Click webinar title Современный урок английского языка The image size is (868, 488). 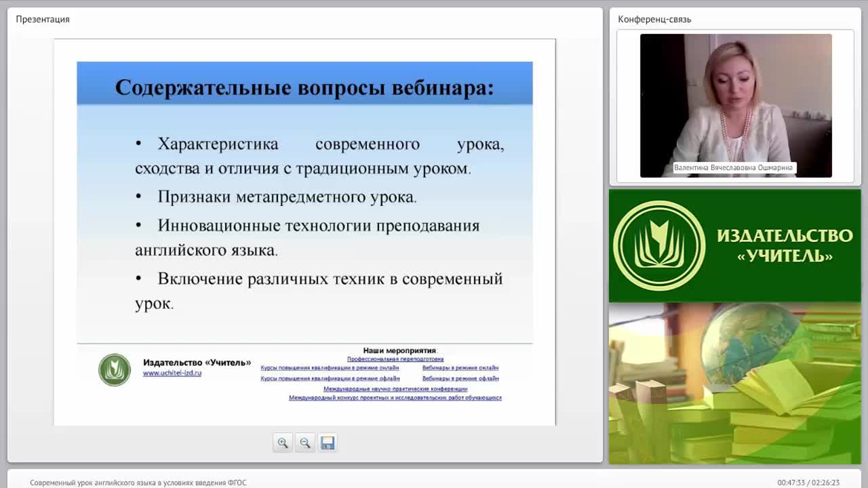click(x=138, y=483)
